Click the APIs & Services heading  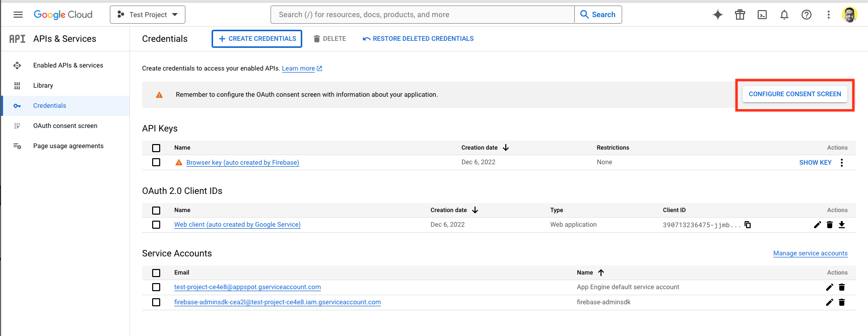(64, 39)
